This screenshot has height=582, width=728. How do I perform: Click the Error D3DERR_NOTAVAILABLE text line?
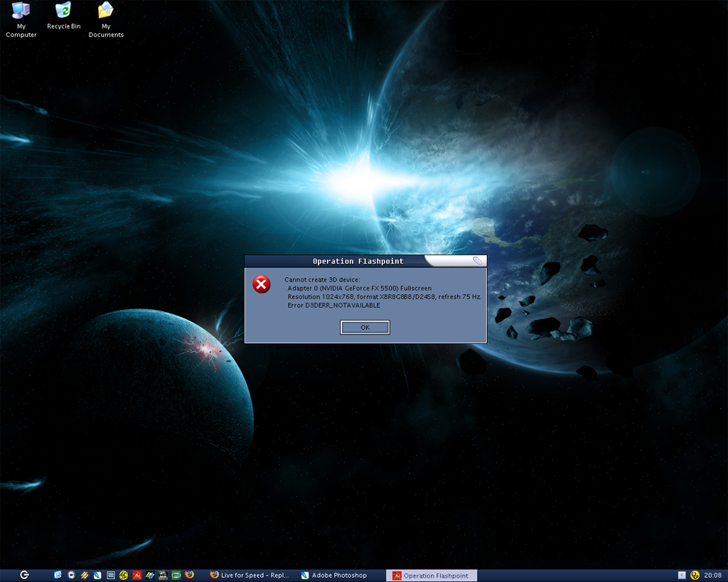[334, 306]
